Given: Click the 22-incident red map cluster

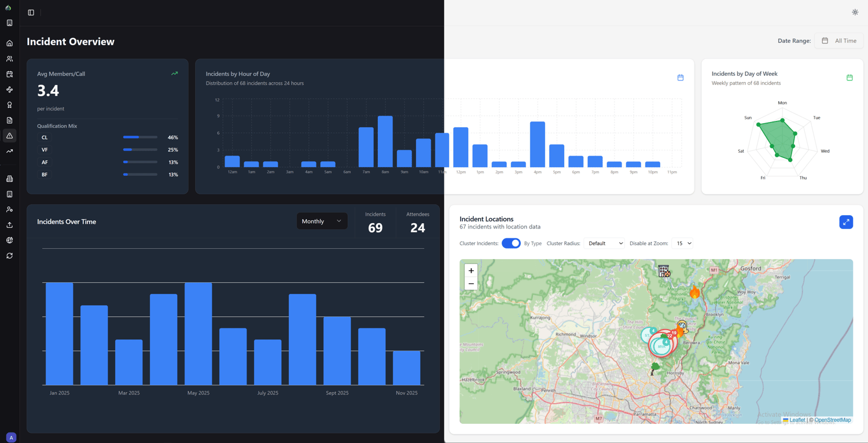Looking at the screenshot, I should click(668, 337).
